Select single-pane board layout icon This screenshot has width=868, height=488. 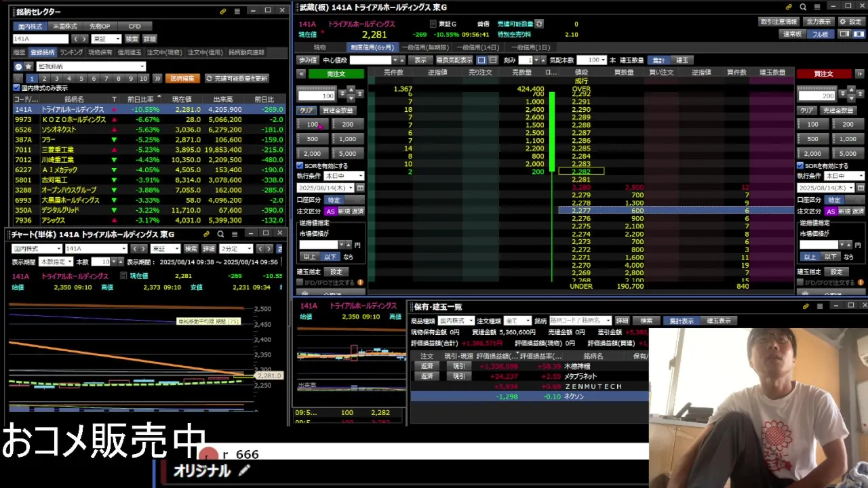pyautogui.click(x=481, y=60)
